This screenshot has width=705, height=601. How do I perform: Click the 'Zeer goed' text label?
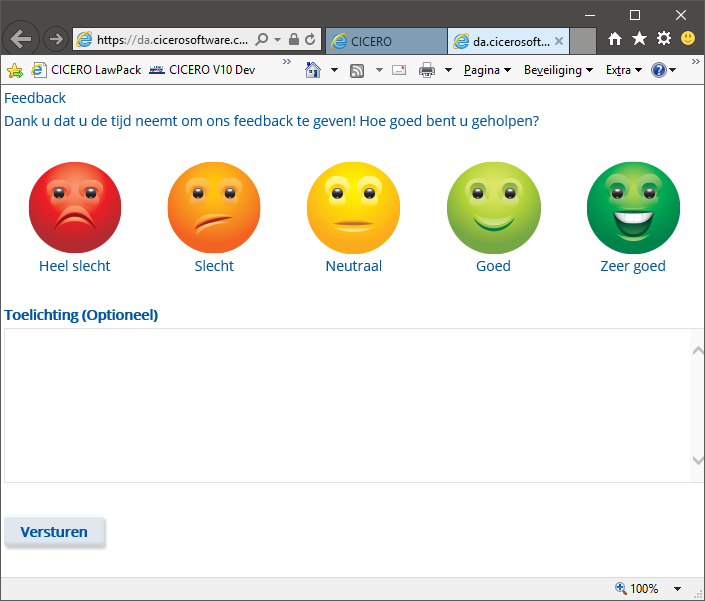click(633, 266)
